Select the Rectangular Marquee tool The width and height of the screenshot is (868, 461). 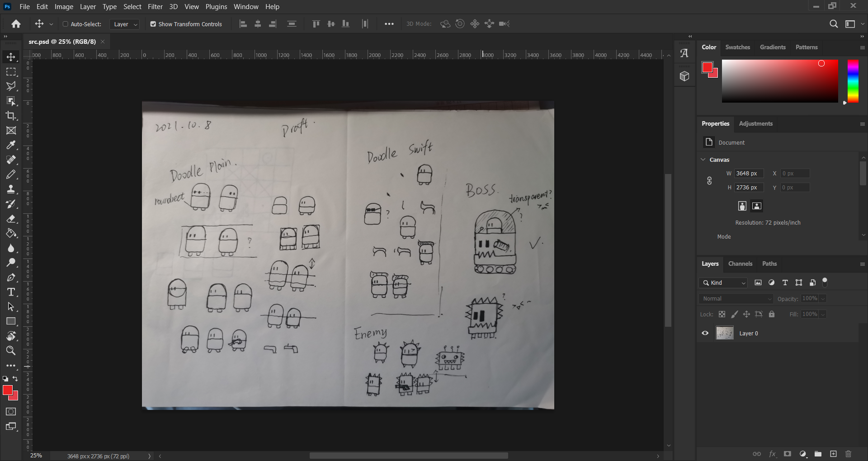(x=11, y=72)
